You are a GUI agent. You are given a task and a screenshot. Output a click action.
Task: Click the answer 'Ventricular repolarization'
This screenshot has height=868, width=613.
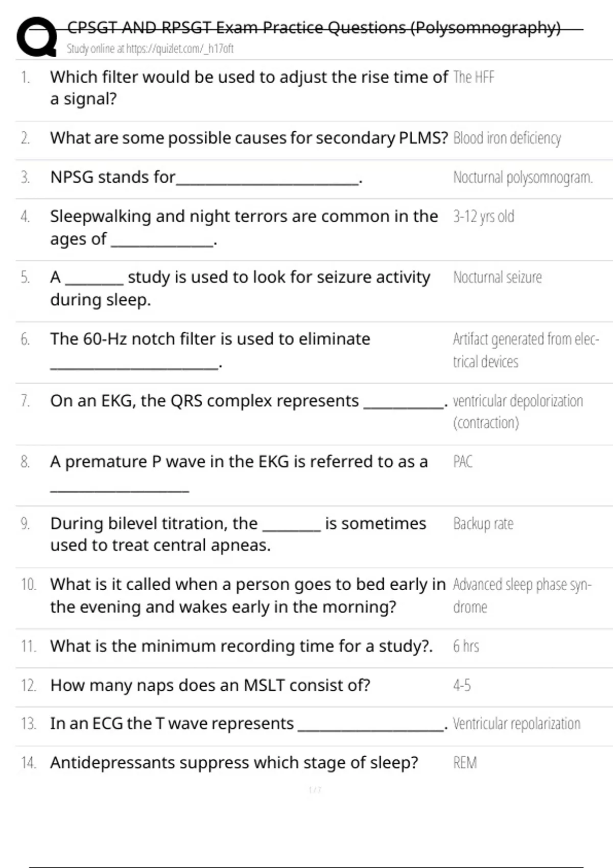click(516, 724)
